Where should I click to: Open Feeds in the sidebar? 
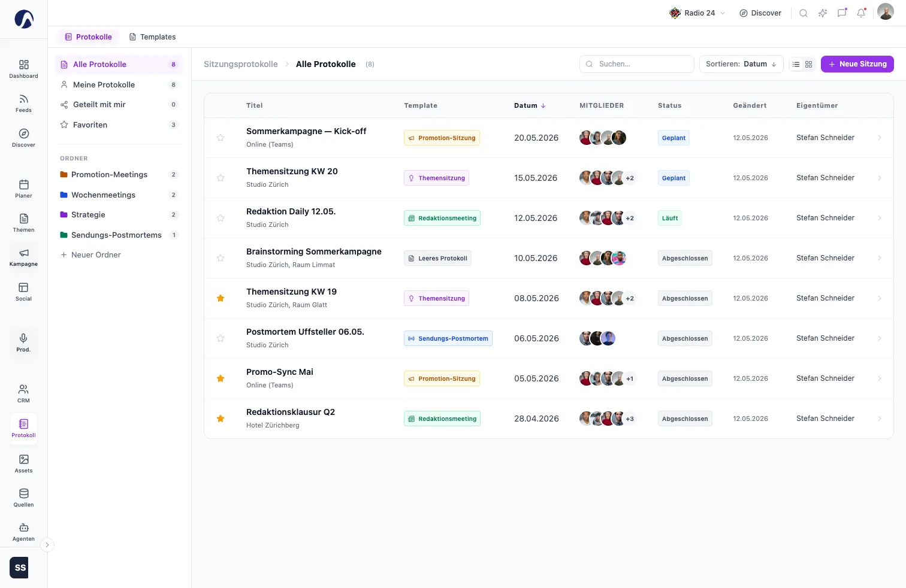click(x=23, y=103)
